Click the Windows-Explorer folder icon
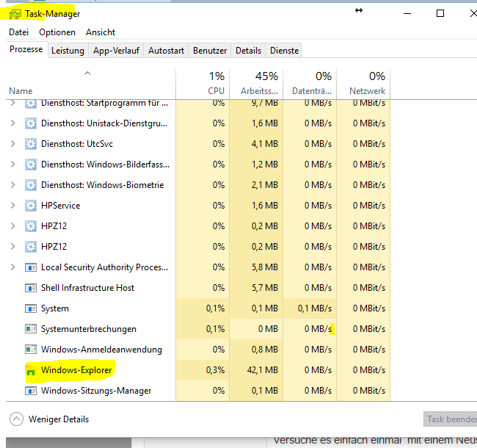Screen dimensions: 477x448 click(x=31, y=370)
